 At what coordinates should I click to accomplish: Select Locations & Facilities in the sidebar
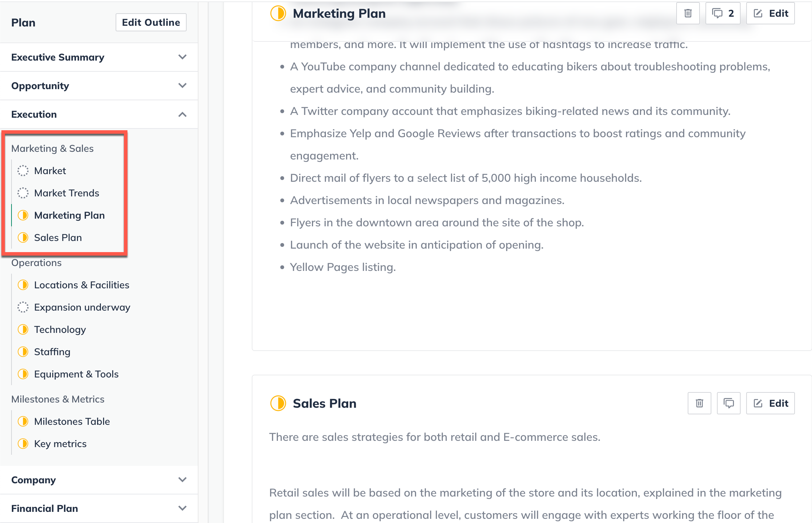(82, 285)
